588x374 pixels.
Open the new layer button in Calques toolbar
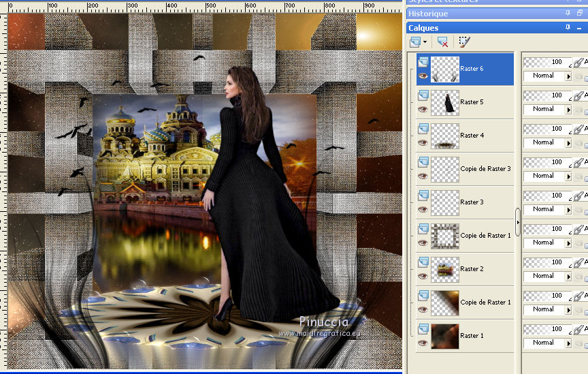click(x=415, y=42)
